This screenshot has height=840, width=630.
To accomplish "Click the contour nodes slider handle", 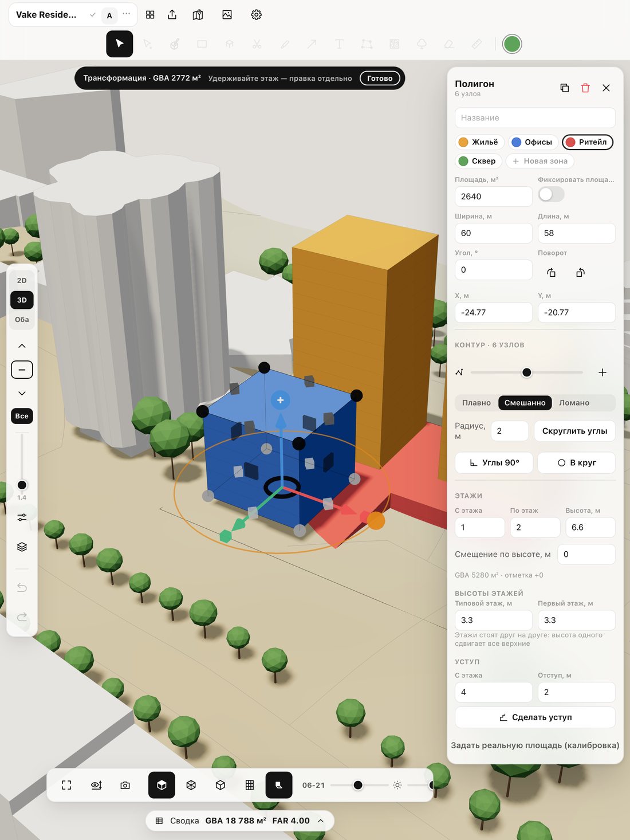I will click(x=527, y=372).
